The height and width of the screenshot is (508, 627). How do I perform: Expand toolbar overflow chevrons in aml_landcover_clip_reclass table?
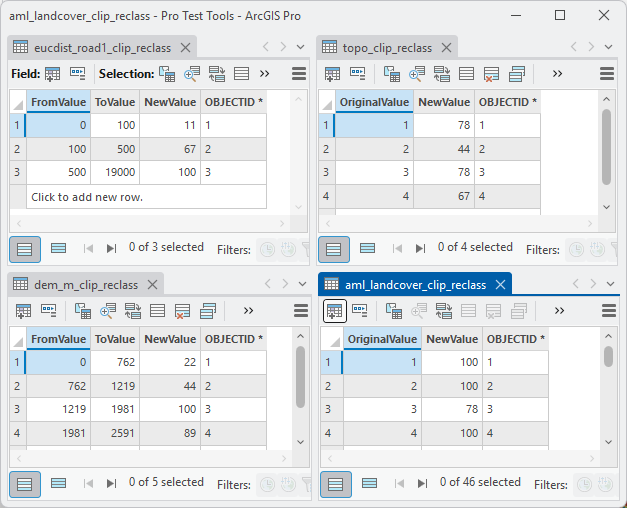click(x=559, y=311)
